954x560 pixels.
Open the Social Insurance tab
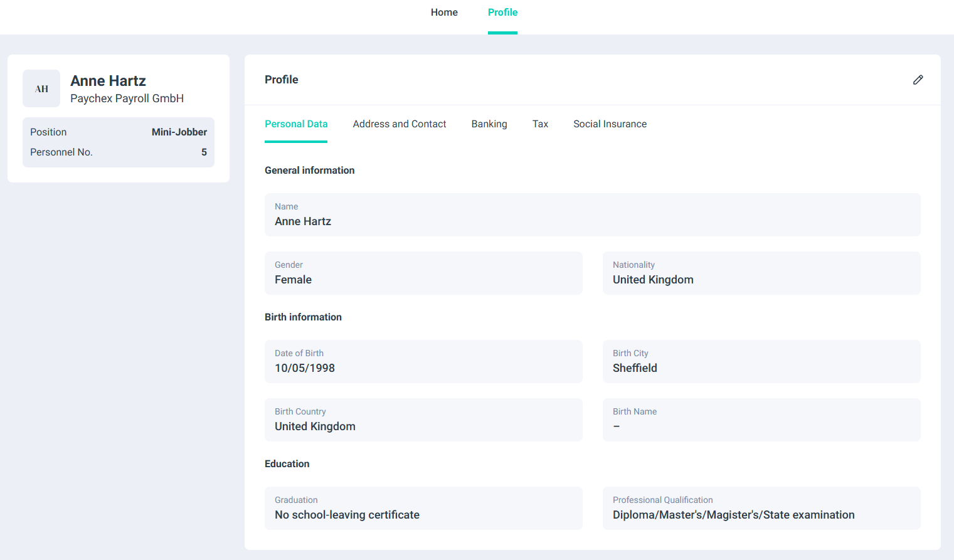[610, 124]
